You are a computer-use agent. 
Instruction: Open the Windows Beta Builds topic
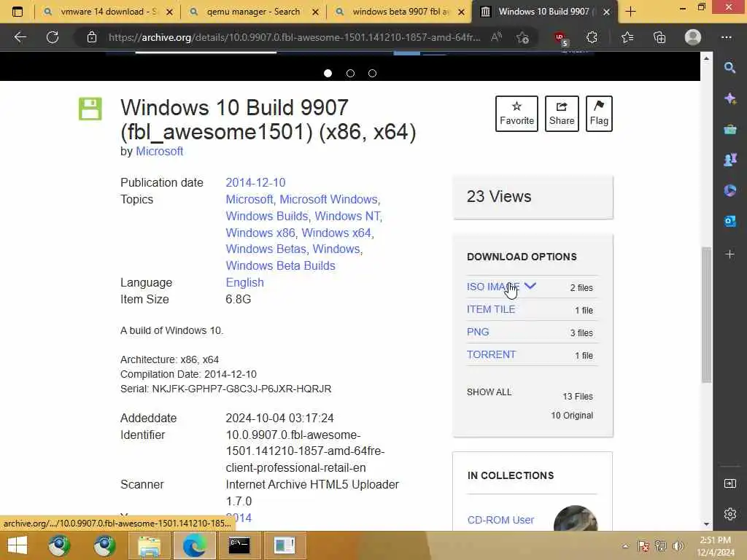click(x=280, y=265)
